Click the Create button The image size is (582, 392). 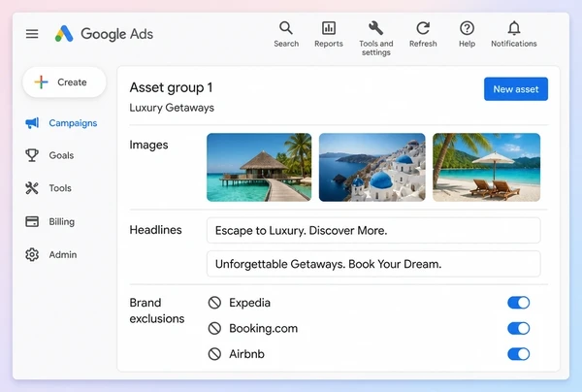pyautogui.click(x=64, y=82)
